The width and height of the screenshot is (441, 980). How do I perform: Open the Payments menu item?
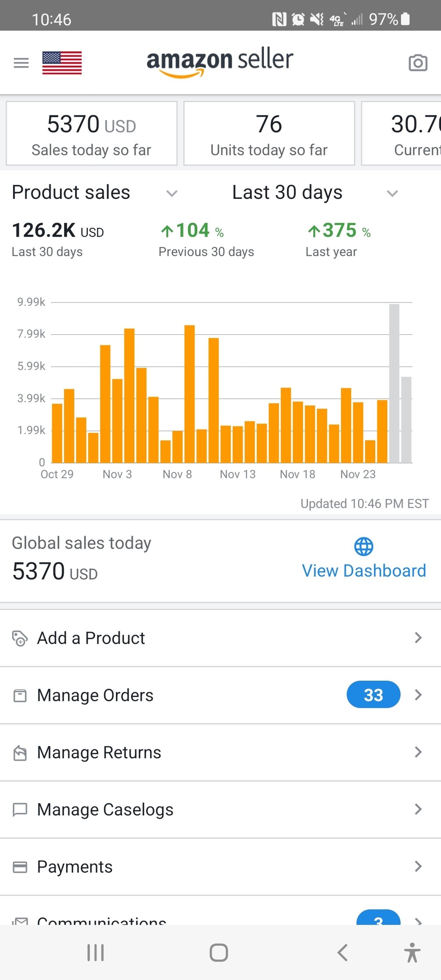[x=75, y=867]
